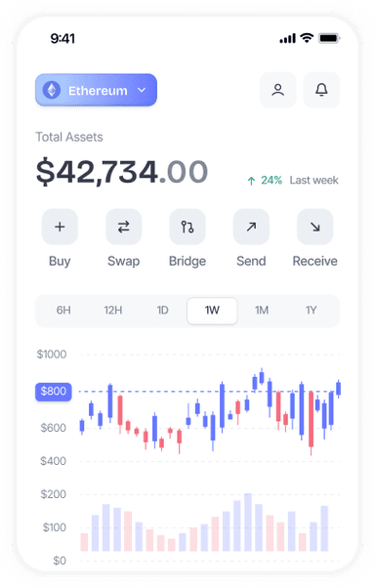Viewport: 375px width, 588px height.
Task: Switch chart to 1Y range
Action: [x=311, y=311]
